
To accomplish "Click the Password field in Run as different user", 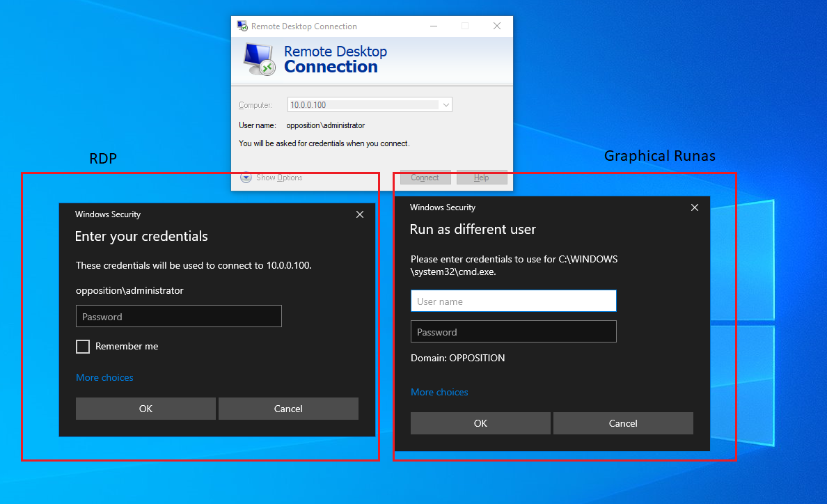I will [514, 331].
